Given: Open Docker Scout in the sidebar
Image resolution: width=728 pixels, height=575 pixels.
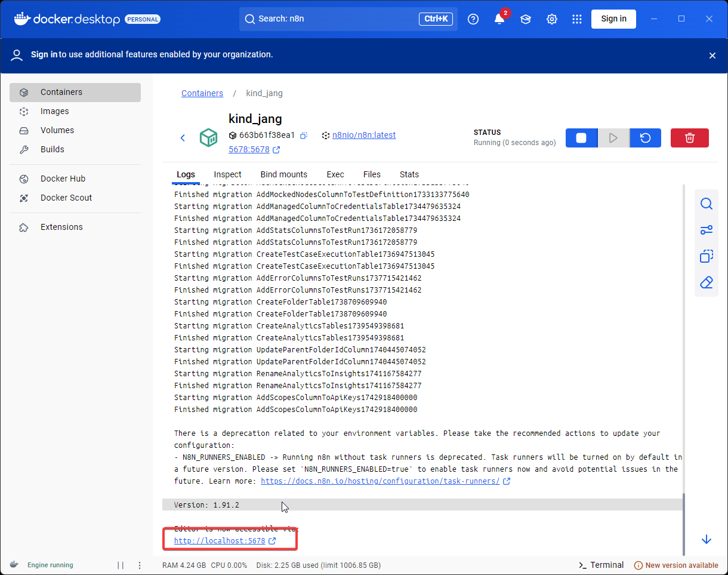Looking at the screenshot, I should 75,198.
